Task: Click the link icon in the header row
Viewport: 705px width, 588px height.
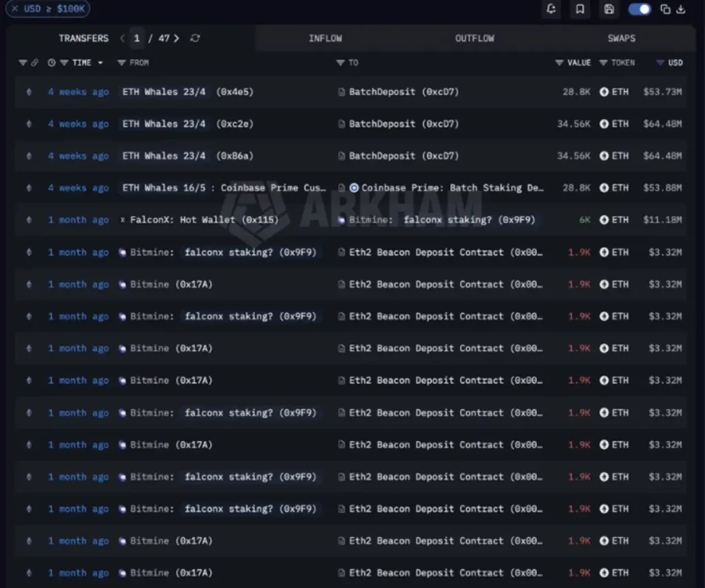Action: [34, 63]
